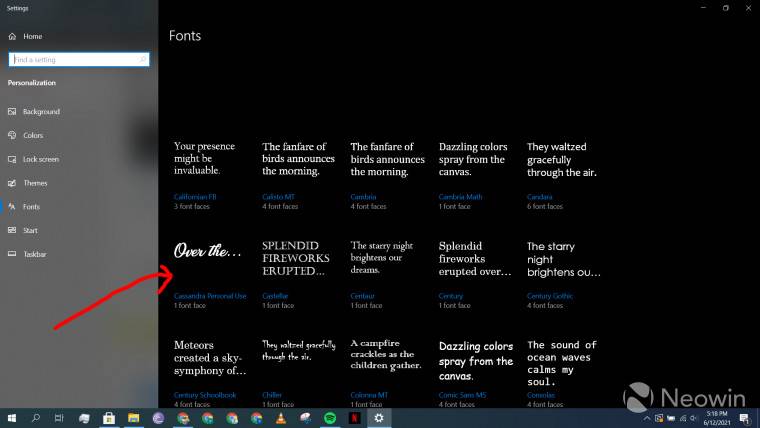Open VLC media player from the taskbar

tap(281, 417)
